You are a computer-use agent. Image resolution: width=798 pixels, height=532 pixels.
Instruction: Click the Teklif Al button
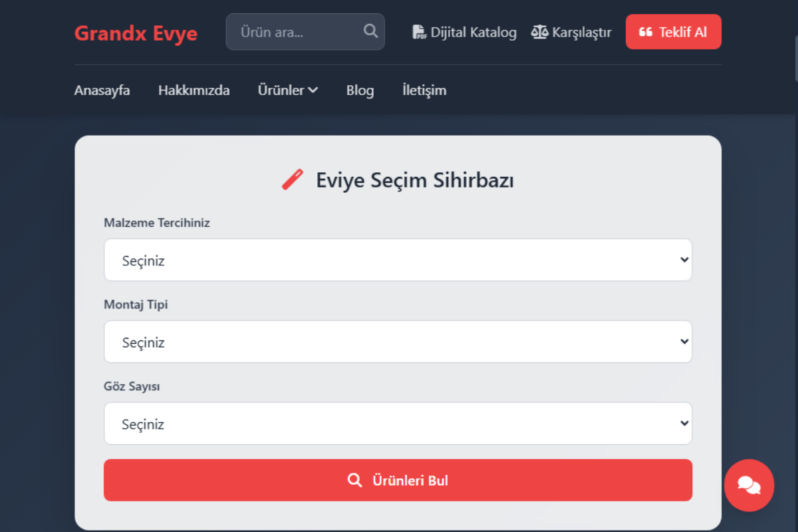[673, 31]
